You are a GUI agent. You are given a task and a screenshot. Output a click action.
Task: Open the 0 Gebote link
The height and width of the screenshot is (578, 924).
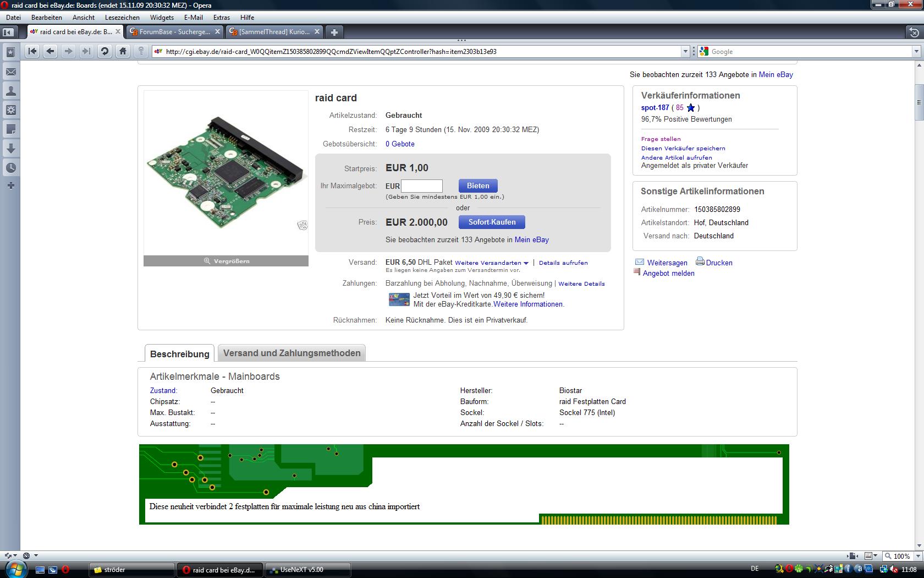(400, 144)
